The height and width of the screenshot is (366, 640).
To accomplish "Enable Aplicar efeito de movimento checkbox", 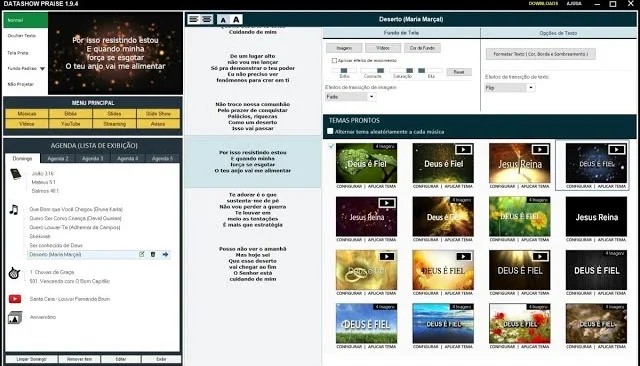I will (334, 60).
